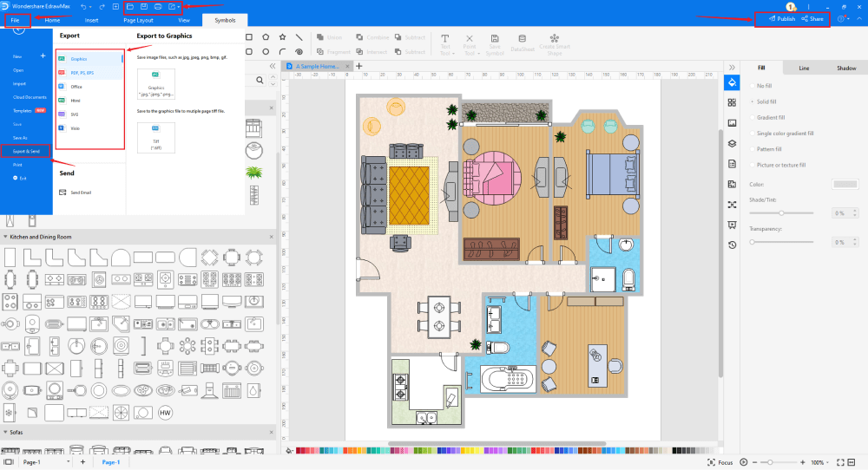Open the Page-1 dropdown in status bar
The image size is (868, 470).
pyautogui.click(x=68, y=461)
